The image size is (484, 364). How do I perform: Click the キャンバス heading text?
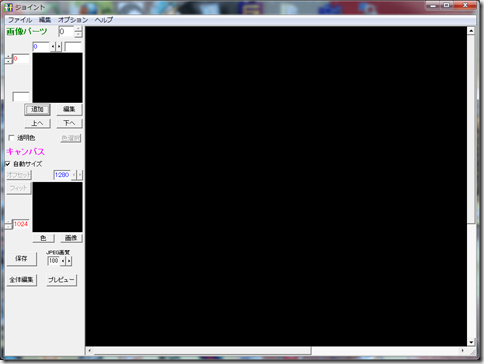[x=25, y=152]
